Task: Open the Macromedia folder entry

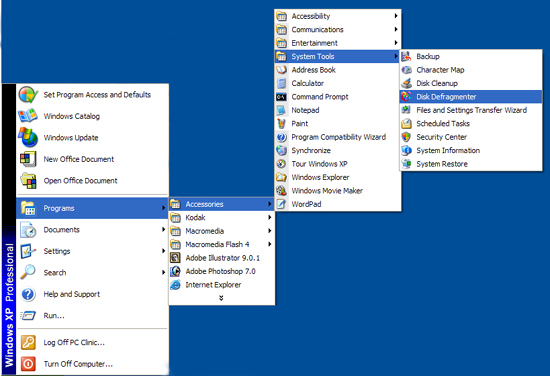Action: (221, 231)
